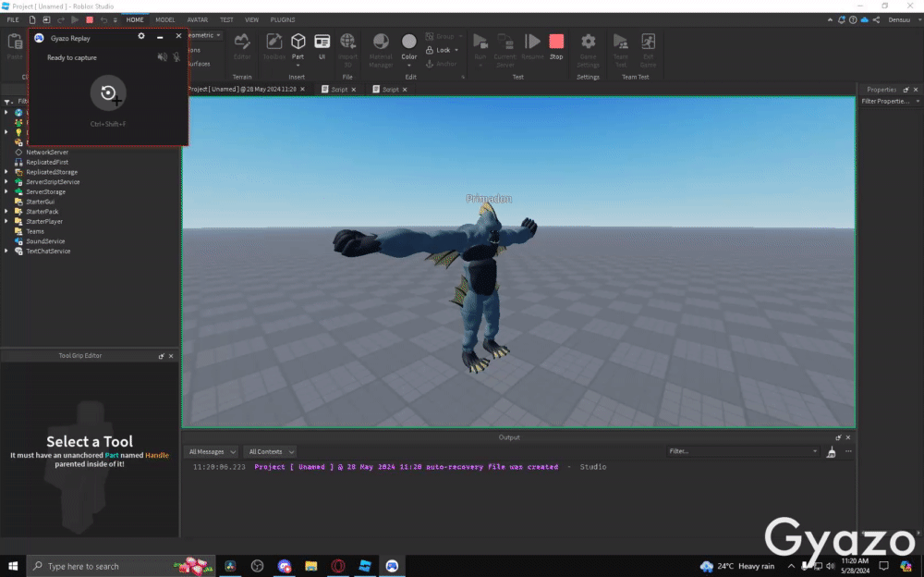Clear the Output window with broom icon
Image resolution: width=924 pixels, height=577 pixels.
831,452
